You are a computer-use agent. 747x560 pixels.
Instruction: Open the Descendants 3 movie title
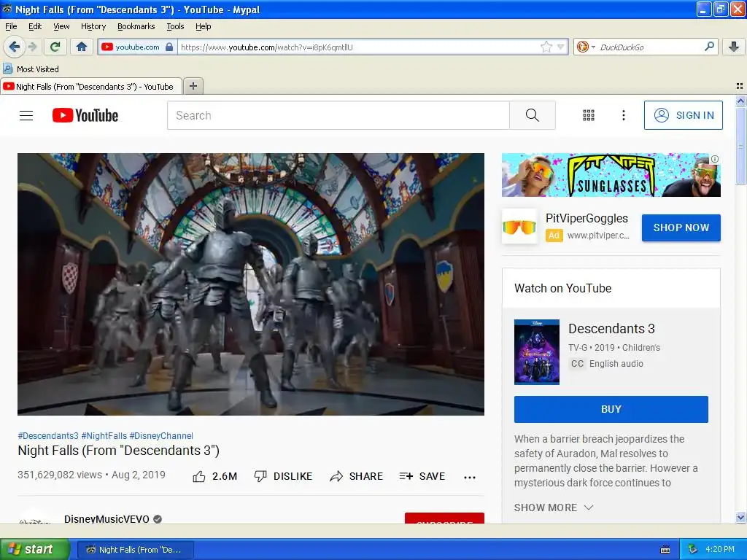coord(612,329)
